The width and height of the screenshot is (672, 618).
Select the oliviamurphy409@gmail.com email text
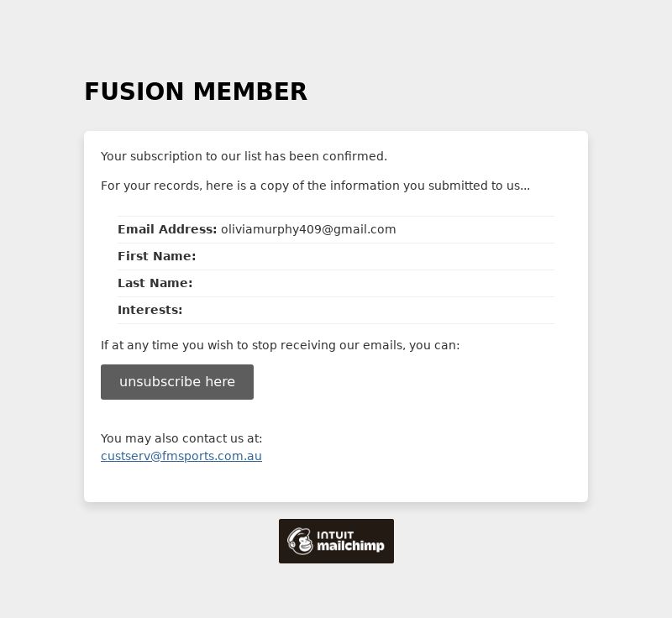[x=308, y=229]
